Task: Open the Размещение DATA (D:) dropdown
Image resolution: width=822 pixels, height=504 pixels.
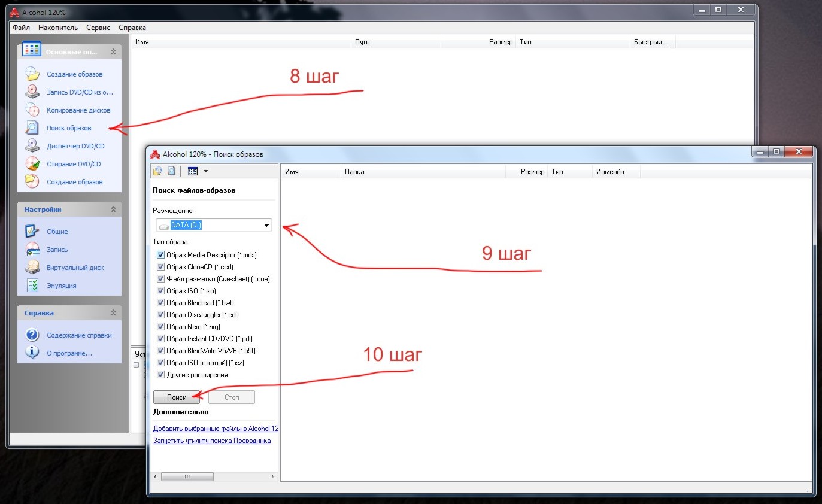Action: (x=214, y=225)
